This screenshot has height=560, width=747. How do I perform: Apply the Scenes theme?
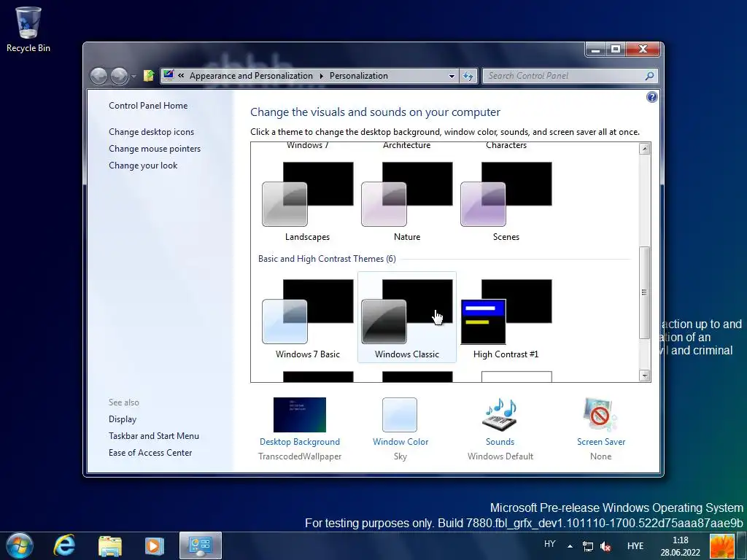pos(506,202)
